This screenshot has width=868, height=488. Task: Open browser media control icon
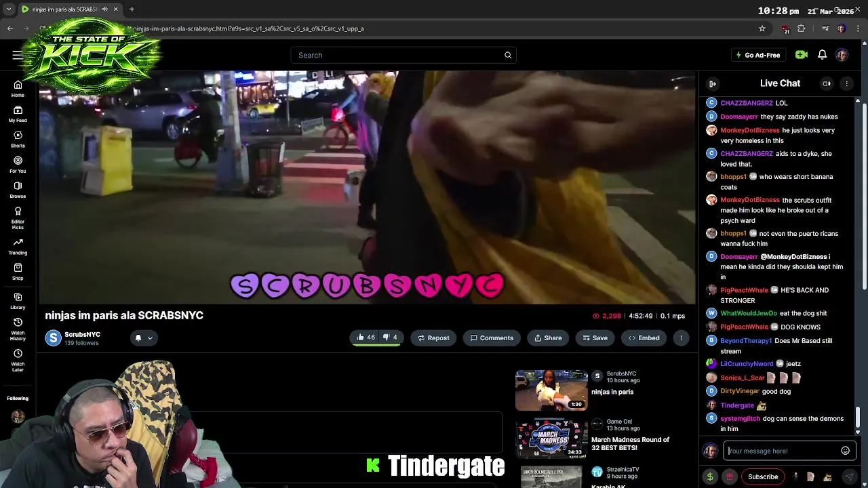[825, 28]
